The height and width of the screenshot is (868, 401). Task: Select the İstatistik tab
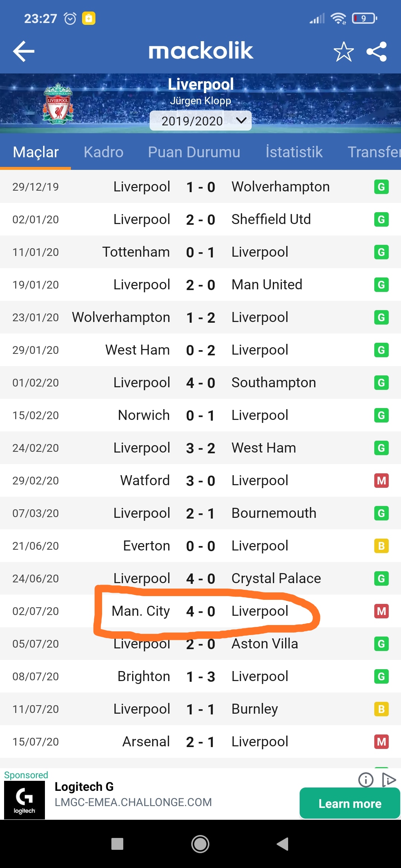pos(294,152)
